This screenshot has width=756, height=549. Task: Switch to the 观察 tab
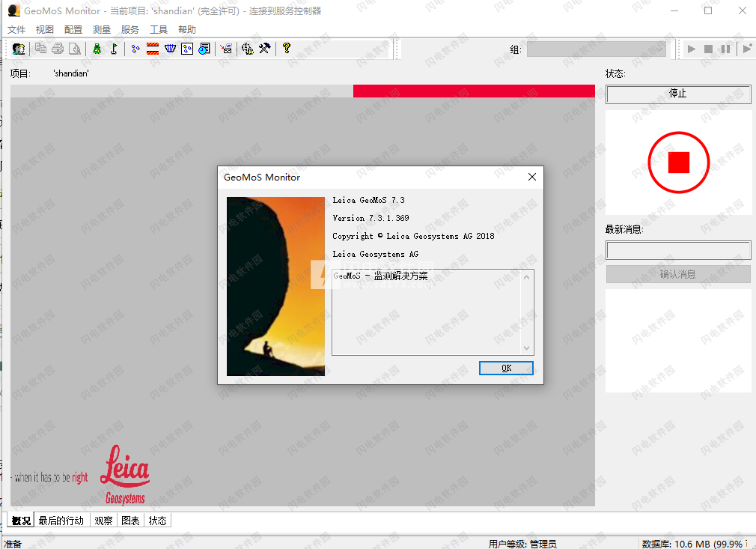(103, 521)
